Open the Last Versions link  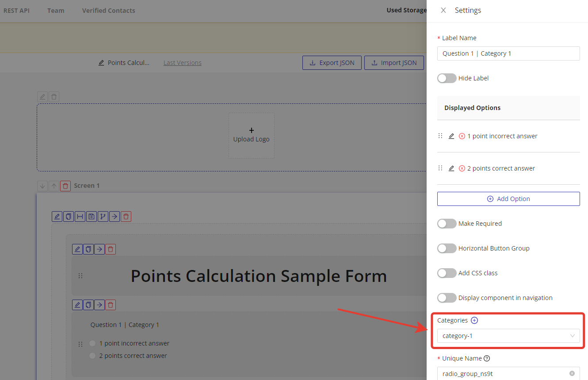coord(182,63)
